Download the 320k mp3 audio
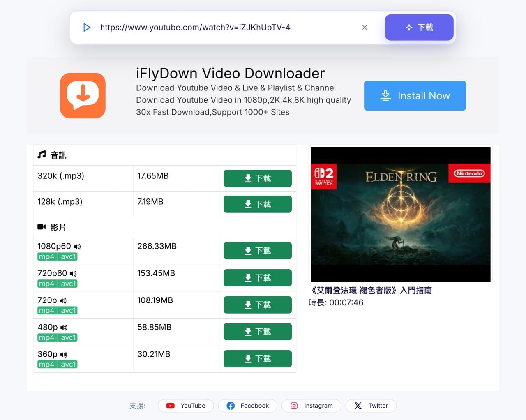Image resolution: width=526 pixels, height=420 pixels. pos(258,178)
